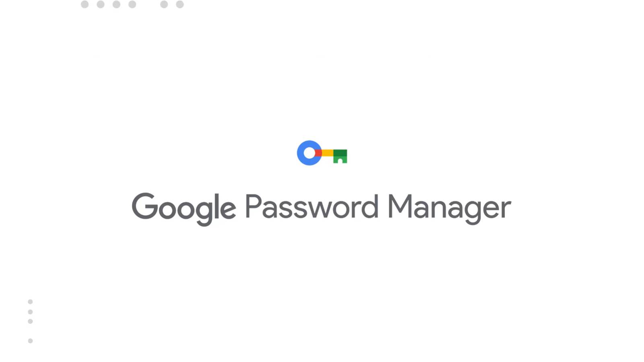Image resolution: width=644 pixels, height=362 pixels.
Task: Click the isolated bottom dot in the left column
Action: point(30,341)
